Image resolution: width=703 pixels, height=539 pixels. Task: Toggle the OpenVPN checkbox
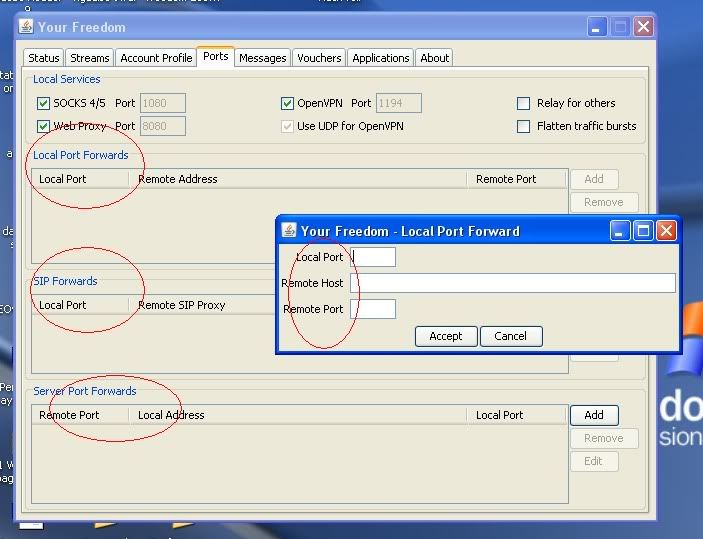click(x=287, y=104)
